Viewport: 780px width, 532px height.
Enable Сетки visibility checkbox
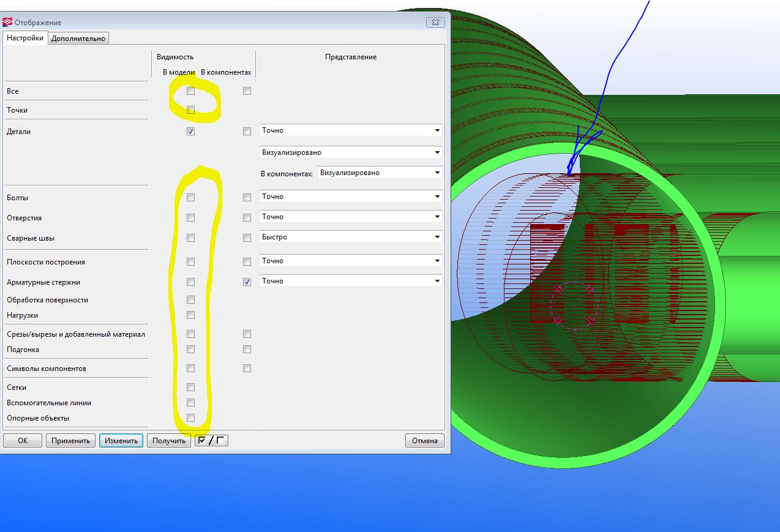point(190,388)
